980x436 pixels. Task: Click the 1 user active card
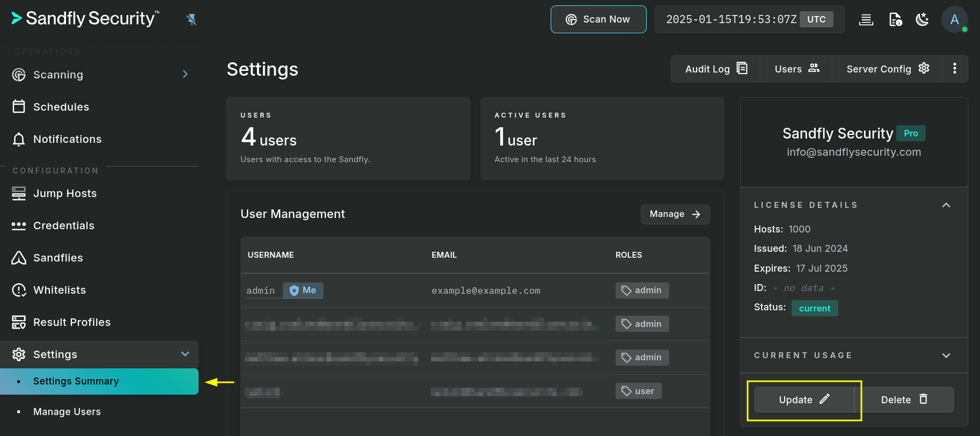pos(602,139)
